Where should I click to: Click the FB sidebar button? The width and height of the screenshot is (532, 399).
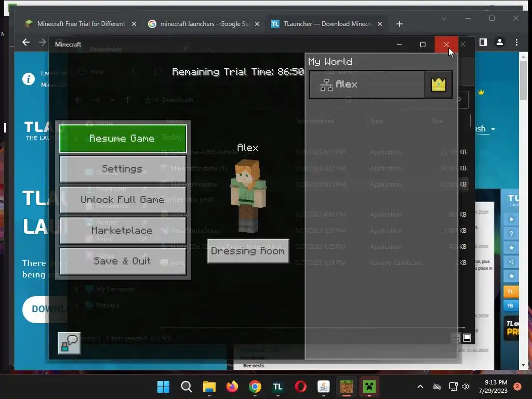pyautogui.click(x=510, y=305)
